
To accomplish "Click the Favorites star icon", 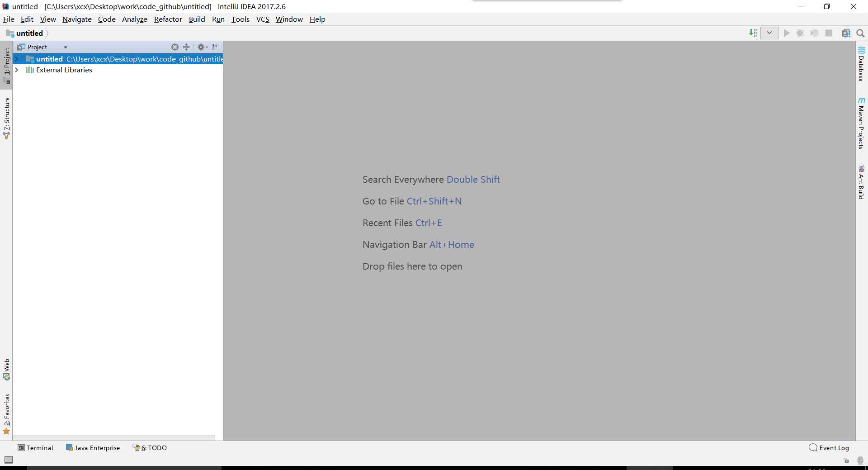I will (x=6, y=432).
